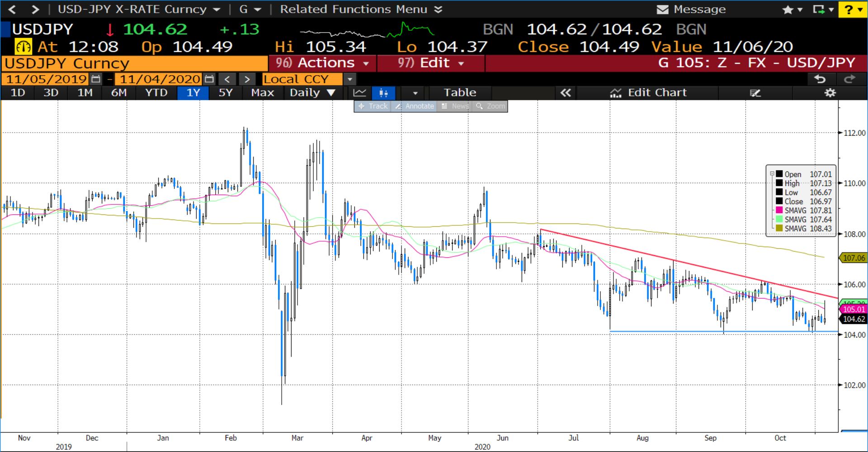The height and width of the screenshot is (452, 868).
Task: Select the candlestick chart icon
Action: coord(383,93)
